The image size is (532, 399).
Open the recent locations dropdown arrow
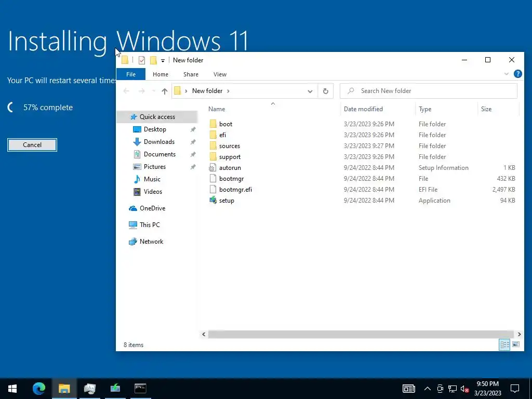pyautogui.click(x=153, y=91)
